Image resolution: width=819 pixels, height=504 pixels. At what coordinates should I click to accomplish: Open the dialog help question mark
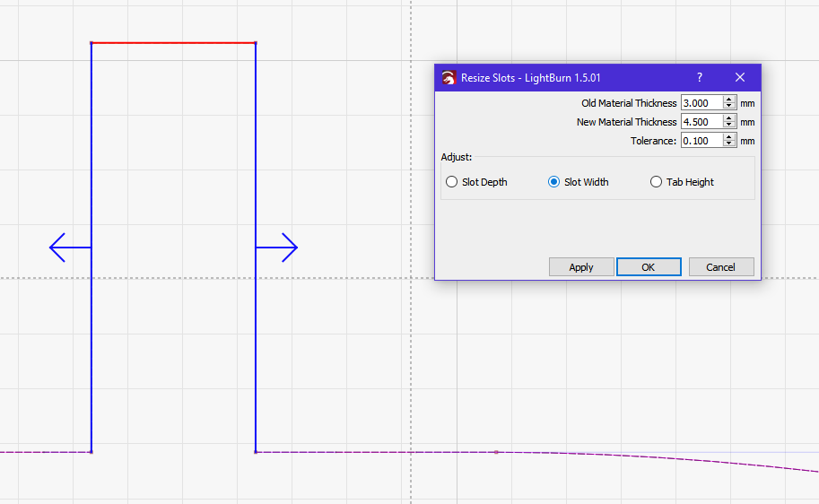pyautogui.click(x=700, y=77)
